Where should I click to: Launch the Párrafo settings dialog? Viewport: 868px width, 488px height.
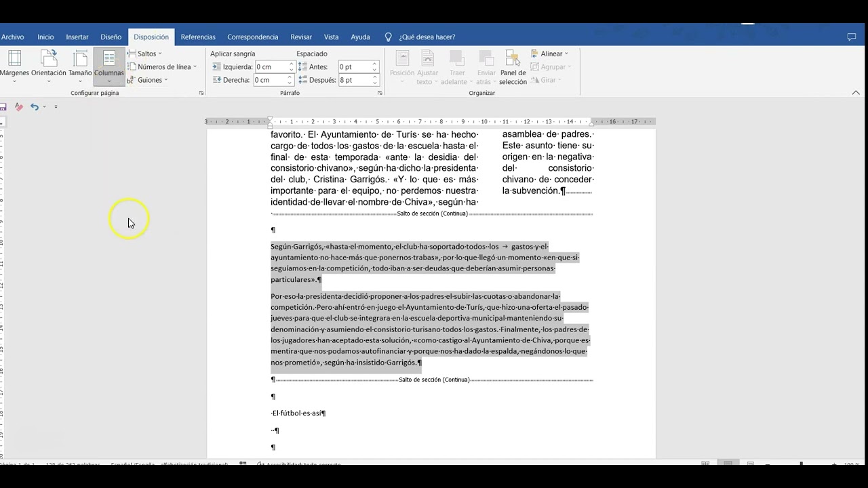(x=379, y=93)
